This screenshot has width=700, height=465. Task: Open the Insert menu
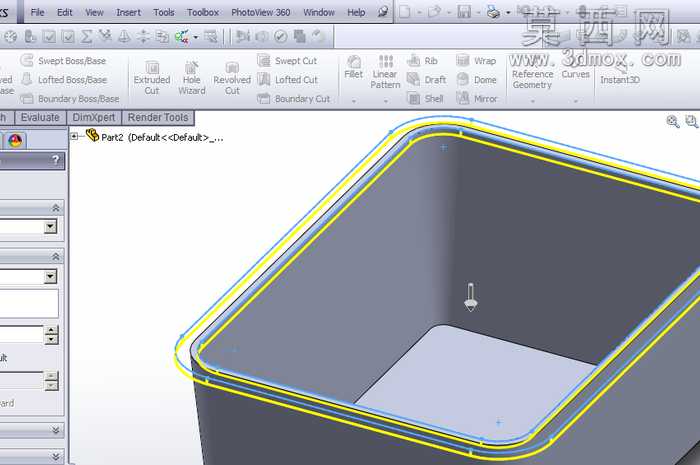128,12
